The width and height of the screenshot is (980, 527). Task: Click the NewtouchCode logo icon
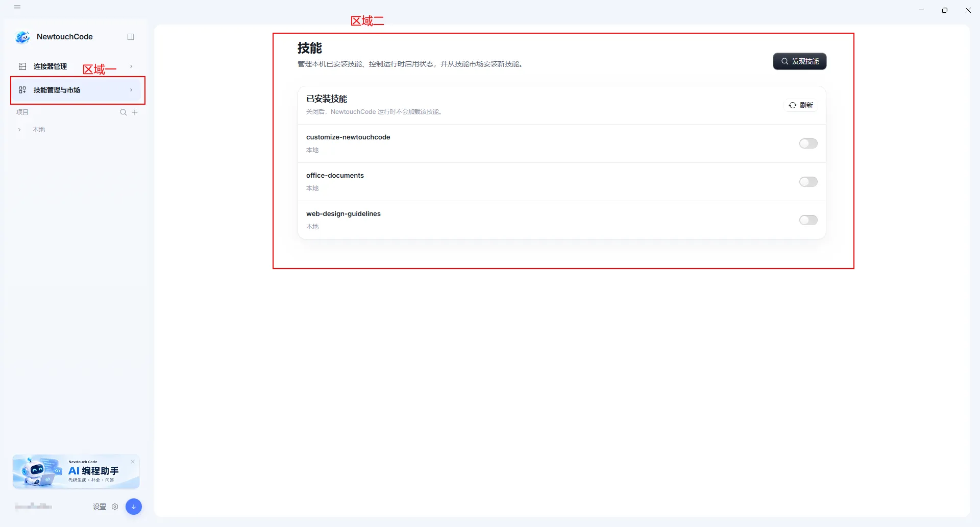coord(23,37)
